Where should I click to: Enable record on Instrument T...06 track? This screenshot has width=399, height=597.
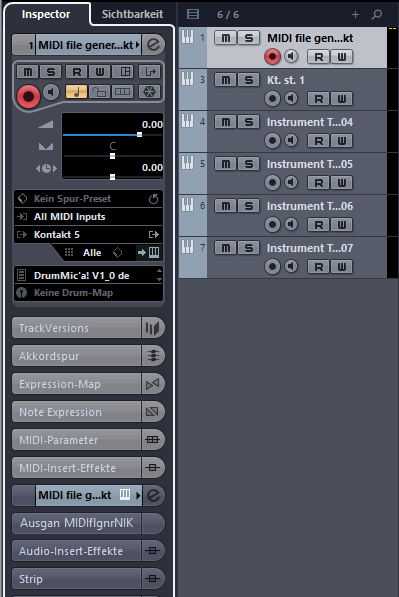pos(272,224)
